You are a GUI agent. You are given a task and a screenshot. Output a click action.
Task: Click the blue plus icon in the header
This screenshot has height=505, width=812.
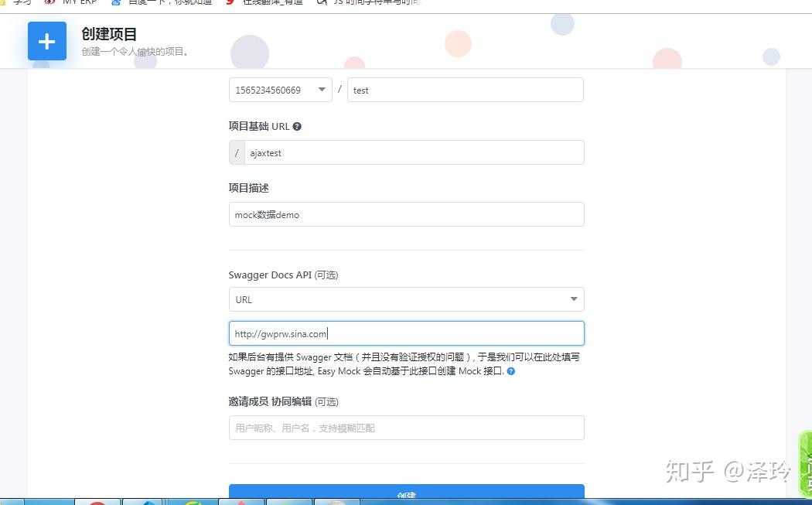coord(47,41)
